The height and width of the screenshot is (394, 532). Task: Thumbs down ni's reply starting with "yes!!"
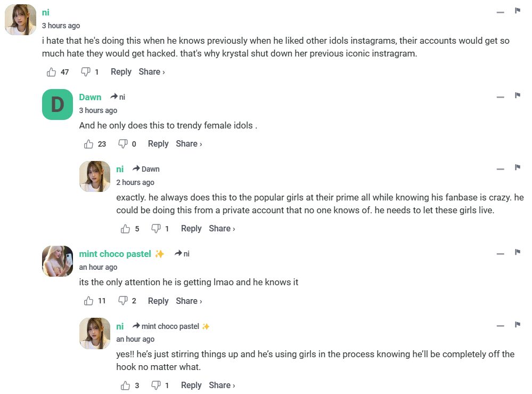(x=156, y=385)
